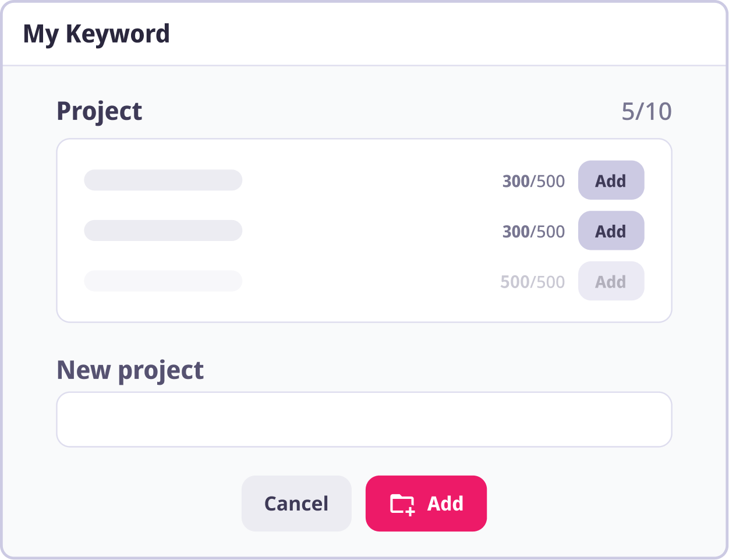Click the word Add on pink button
729x560 pixels.
445,504
